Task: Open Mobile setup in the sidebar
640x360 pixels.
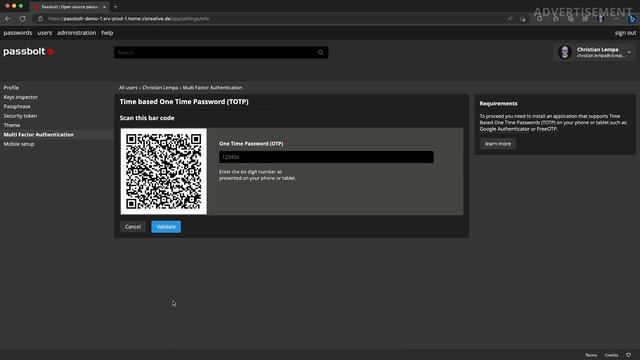Action: [x=19, y=144]
